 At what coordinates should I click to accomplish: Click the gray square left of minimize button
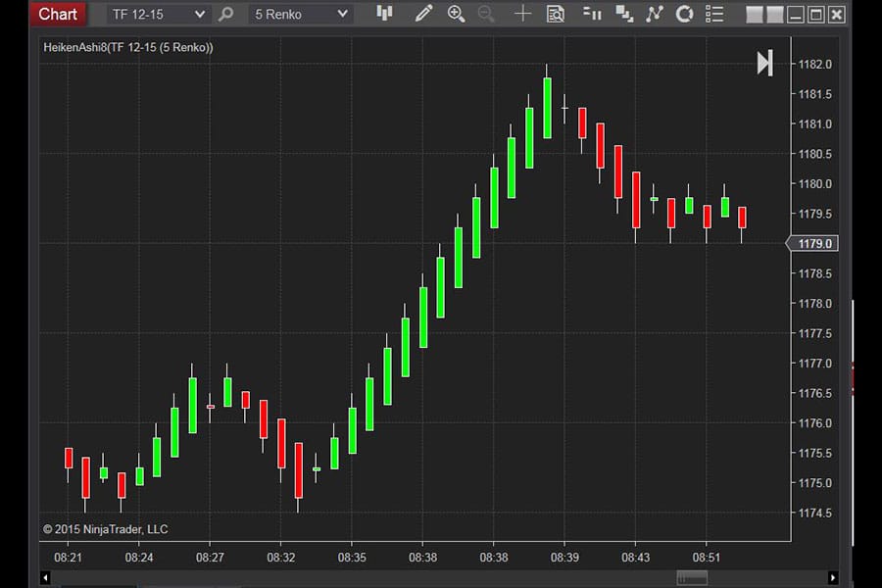775,15
